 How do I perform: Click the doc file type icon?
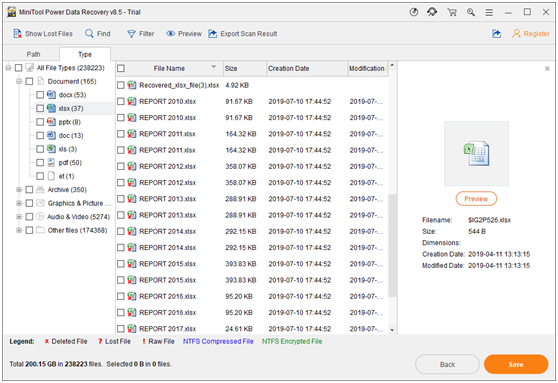point(51,135)
